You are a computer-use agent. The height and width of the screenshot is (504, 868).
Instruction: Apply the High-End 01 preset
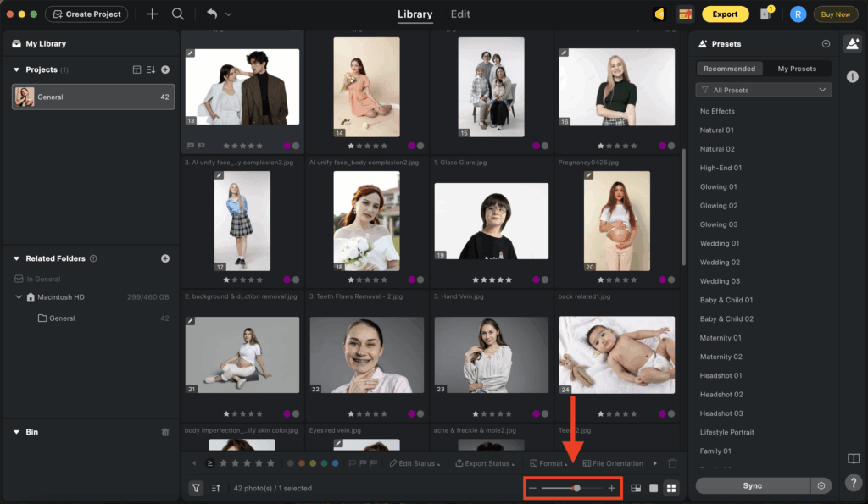(721, 168)
